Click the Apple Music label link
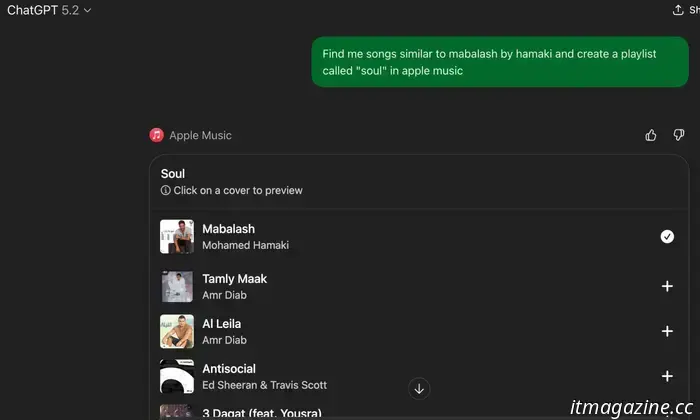The width and height of the screenshot is (700, 420). pos(200,135)
